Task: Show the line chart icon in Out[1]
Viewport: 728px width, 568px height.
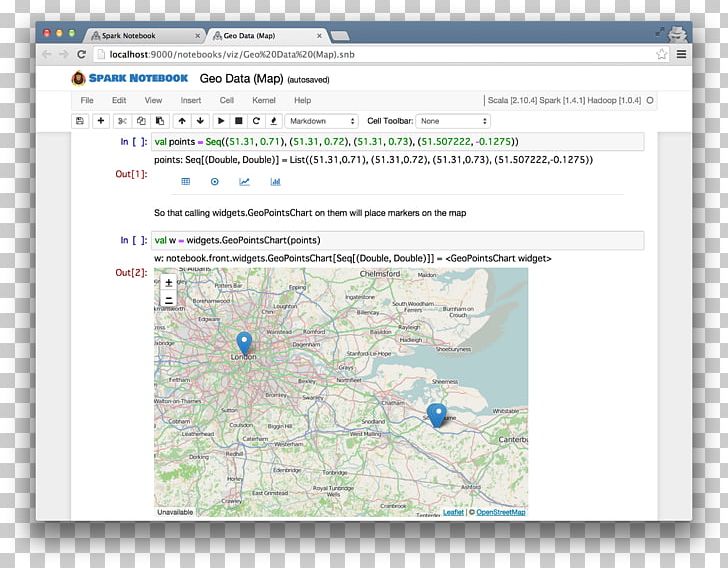Action: [x=244, y=182]
